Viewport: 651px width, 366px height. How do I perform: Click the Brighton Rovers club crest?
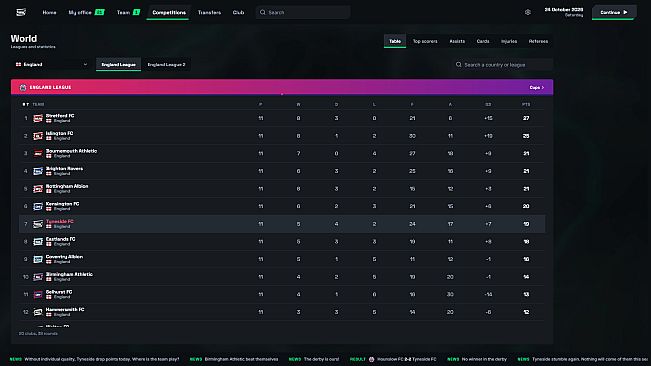click(x=38, y=171)
